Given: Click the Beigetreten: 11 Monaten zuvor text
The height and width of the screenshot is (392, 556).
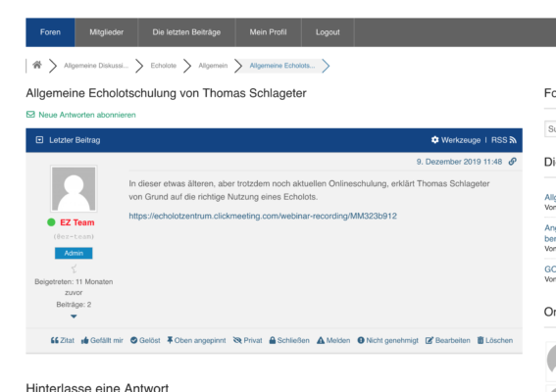Looking at the screenshot, I should pyautogui.click(x=74, y=287).
